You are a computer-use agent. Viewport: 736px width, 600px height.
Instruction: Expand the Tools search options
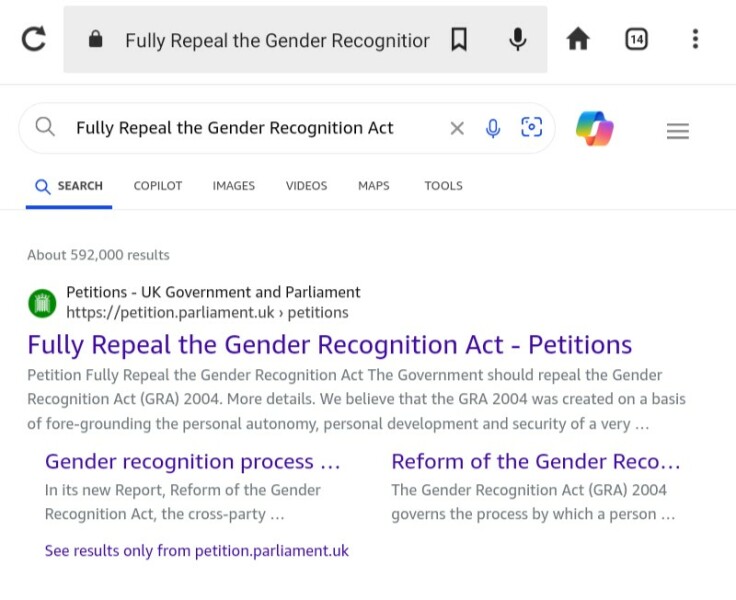[x=443, y=186]
